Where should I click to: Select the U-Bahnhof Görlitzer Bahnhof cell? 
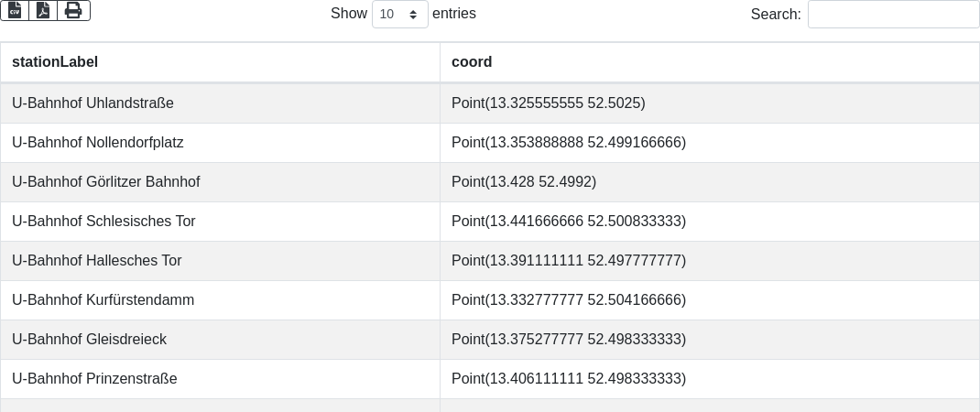pyautogui.click(x=105, y=182)
